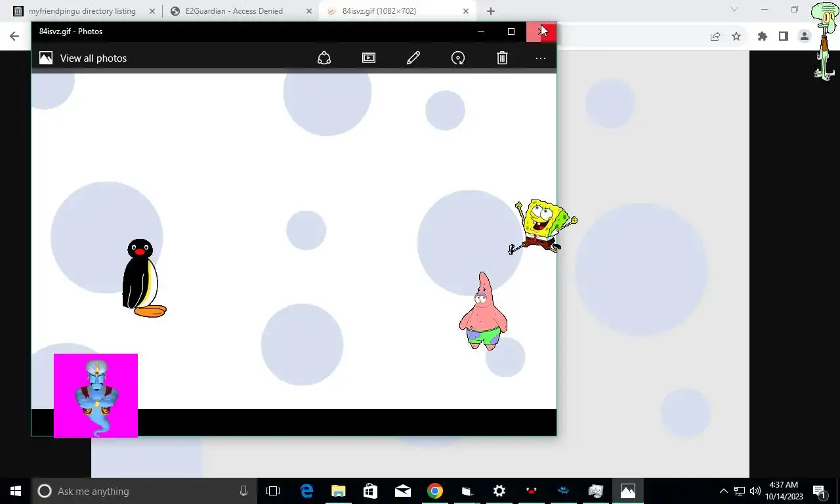Open the Action Center notifications

tap(819, 491)
